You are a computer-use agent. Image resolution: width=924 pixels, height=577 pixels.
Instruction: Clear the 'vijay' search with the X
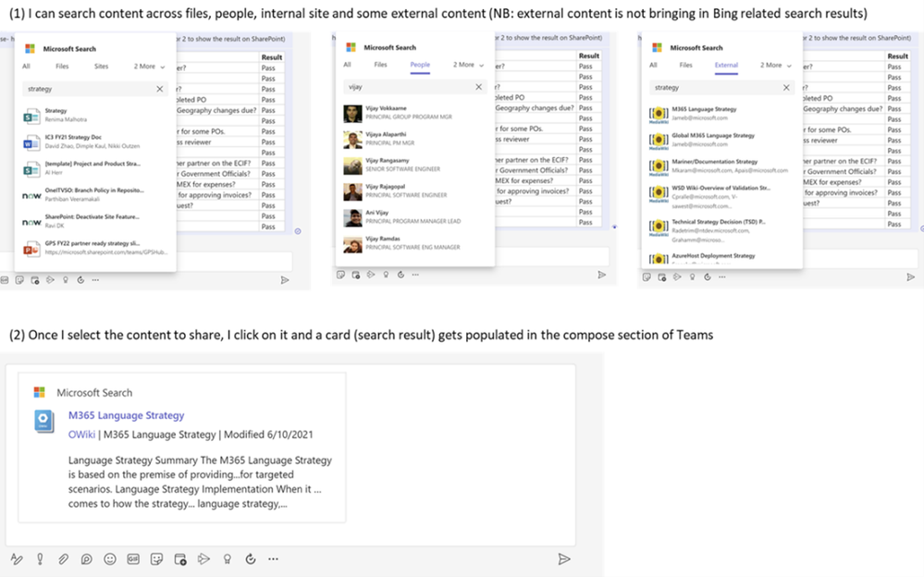click(478, 87)
